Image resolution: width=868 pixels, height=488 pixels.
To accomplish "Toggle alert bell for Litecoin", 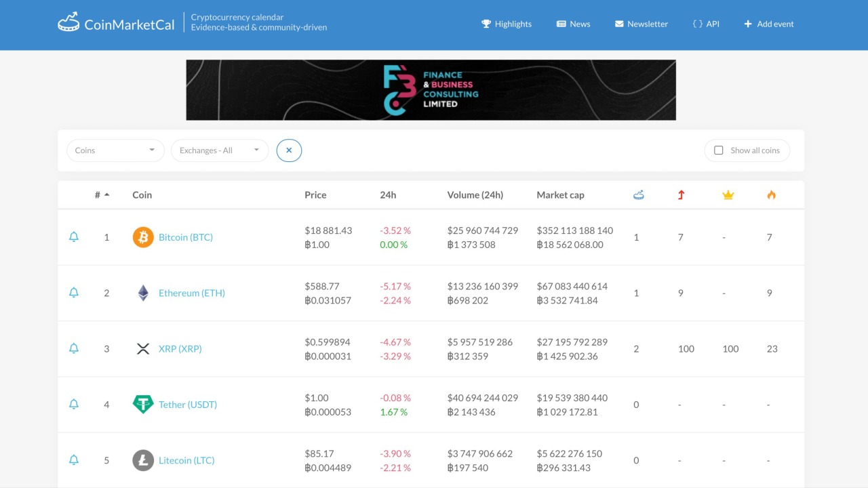I will [74, 460].
